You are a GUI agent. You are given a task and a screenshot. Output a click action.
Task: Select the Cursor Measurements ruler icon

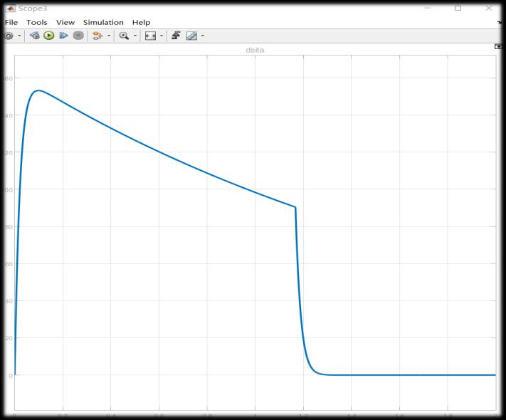pos(191,36)
